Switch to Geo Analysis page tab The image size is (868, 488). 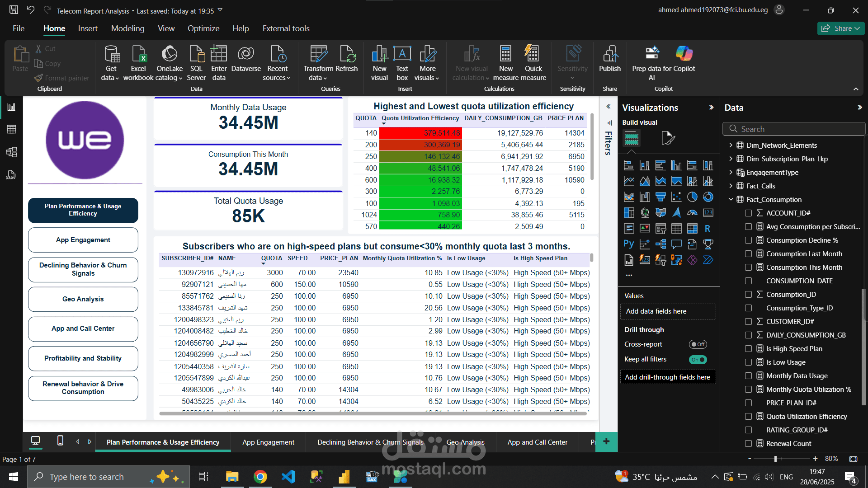point(465,442)
